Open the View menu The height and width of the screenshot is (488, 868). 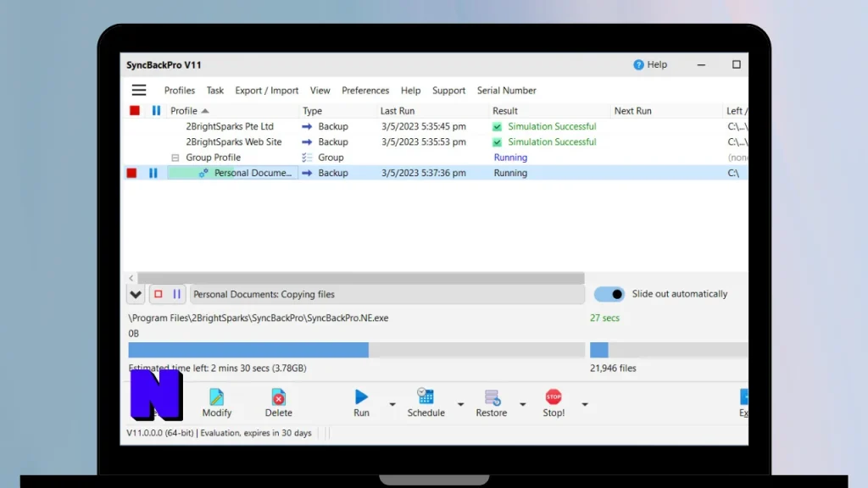320,90
